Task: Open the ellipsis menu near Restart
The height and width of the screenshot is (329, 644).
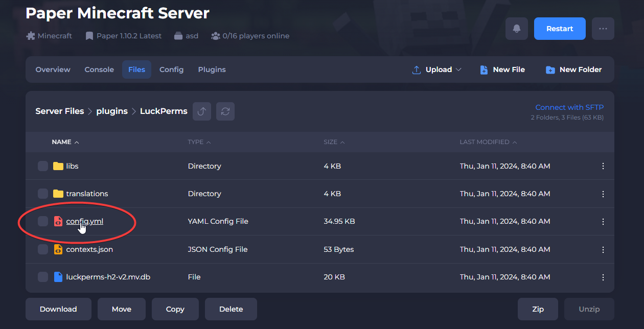Action: [x=603, y=29]
